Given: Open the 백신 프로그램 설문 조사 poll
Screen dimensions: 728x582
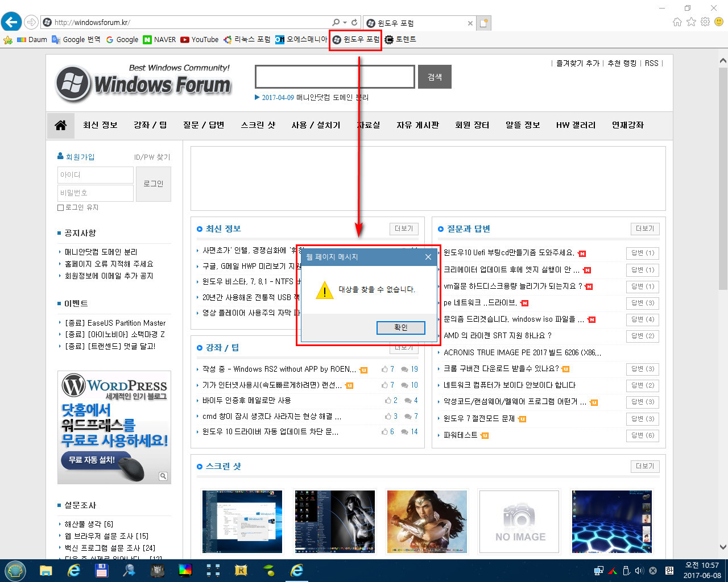Looking at the screenshot, I should (109, 548).
